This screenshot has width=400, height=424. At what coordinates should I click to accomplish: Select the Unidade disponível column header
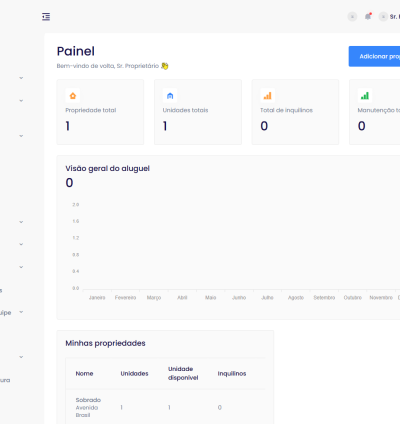coord(183,373)
